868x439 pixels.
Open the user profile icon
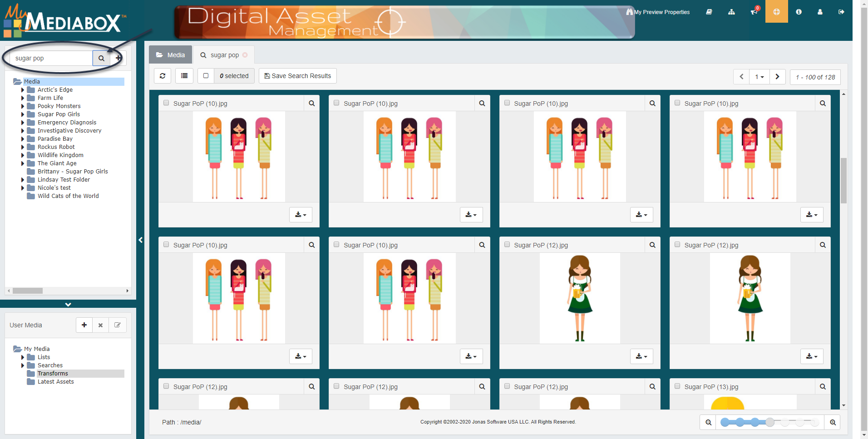[x=820, y=12]
